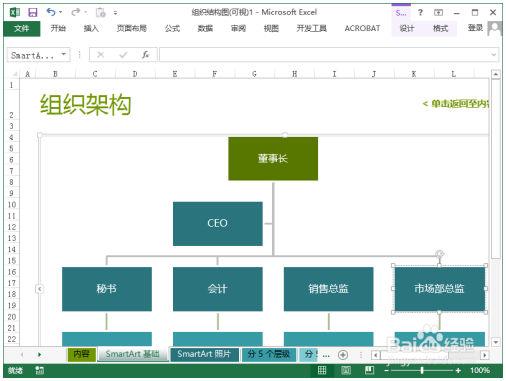The height and width of the screenshot is (381, 506).
Task: Select the CEO box in org chart
Action: (x=218, y=224)
